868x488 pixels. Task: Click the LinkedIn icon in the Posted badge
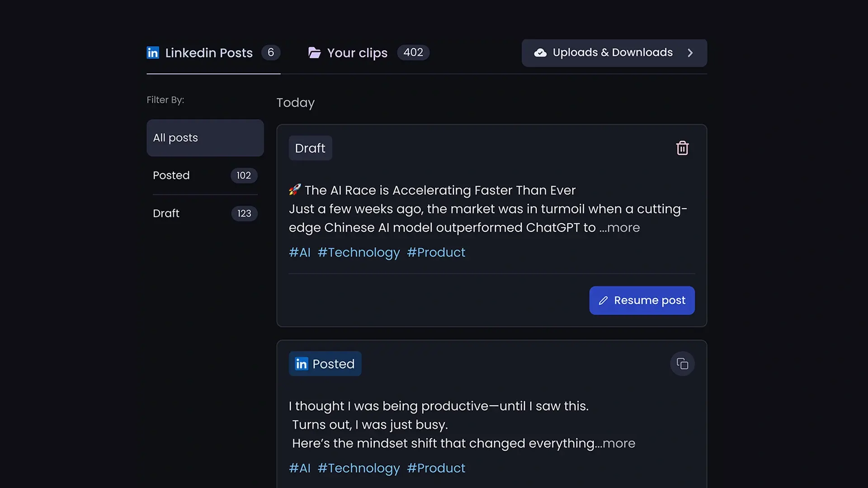click(301, 364)
